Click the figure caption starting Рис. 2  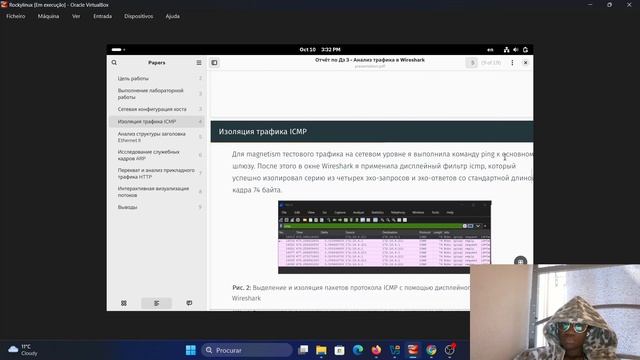pyautogui.click(x=351, y=293)
